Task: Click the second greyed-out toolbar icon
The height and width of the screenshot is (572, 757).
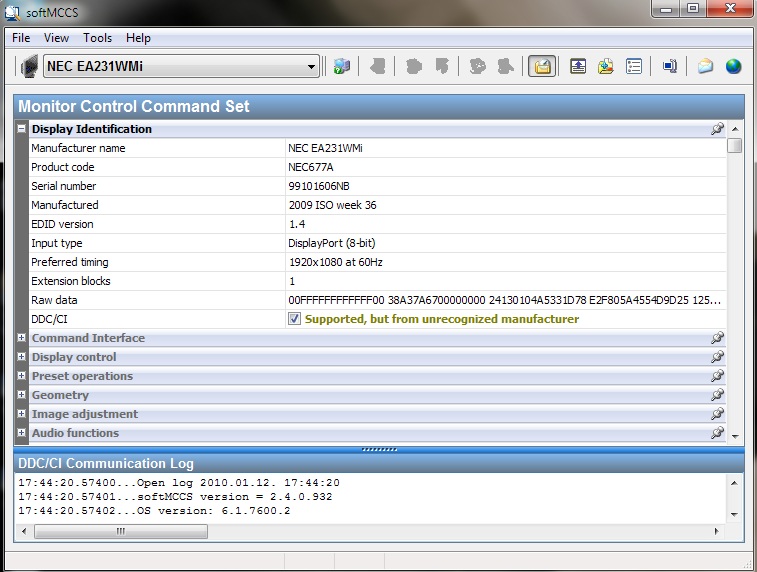Action: pyautogui.click(x=414, y=66)
